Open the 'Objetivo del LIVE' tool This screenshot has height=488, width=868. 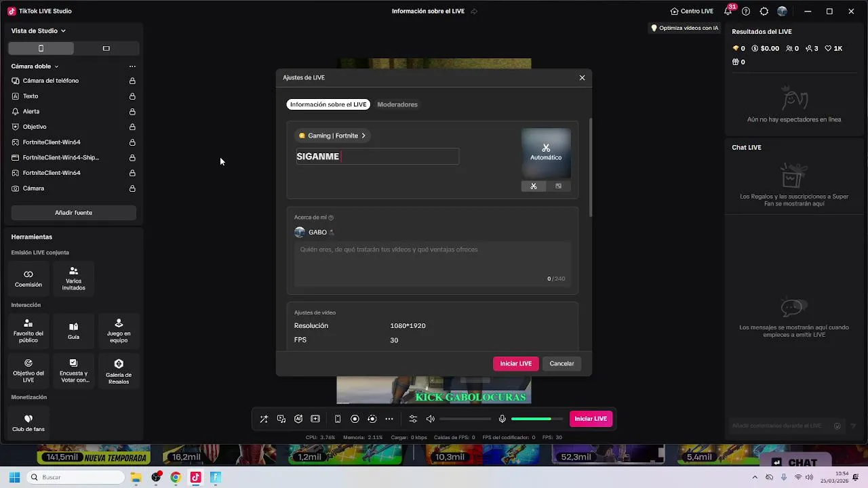(x=28, y=371)
